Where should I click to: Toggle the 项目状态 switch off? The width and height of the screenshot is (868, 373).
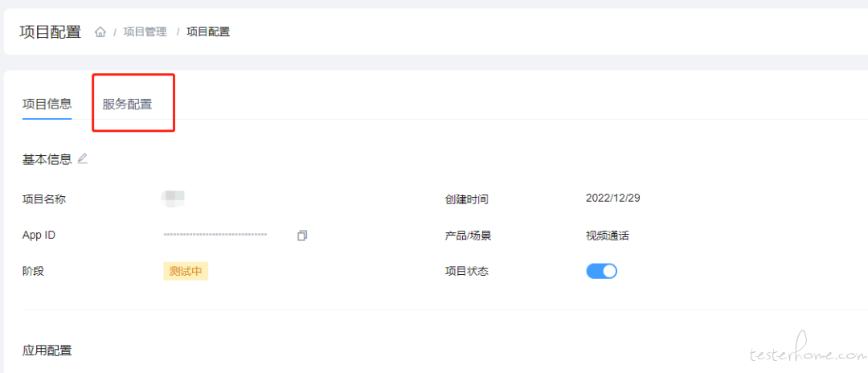pos(601,271)
